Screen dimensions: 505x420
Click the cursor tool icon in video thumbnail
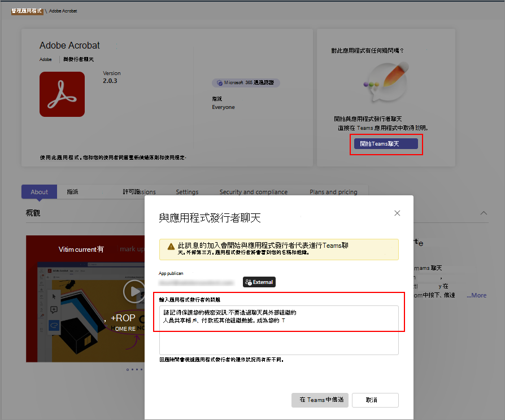(54, 296)
